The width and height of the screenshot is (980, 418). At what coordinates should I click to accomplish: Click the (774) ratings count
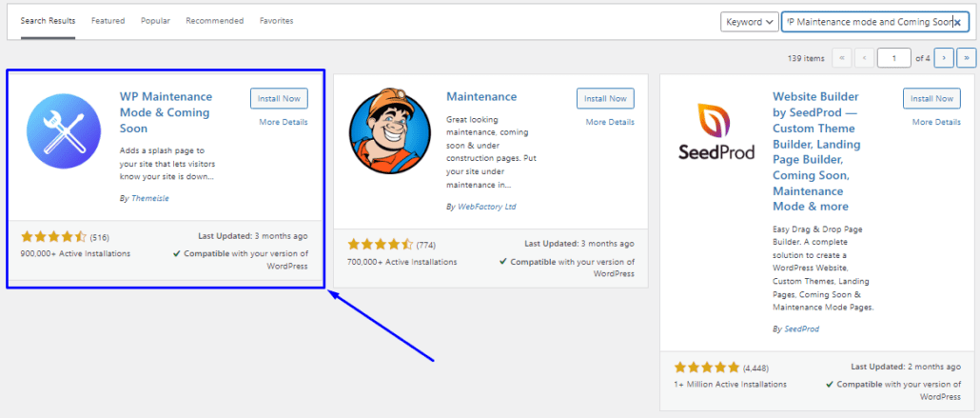coord(426,245)
